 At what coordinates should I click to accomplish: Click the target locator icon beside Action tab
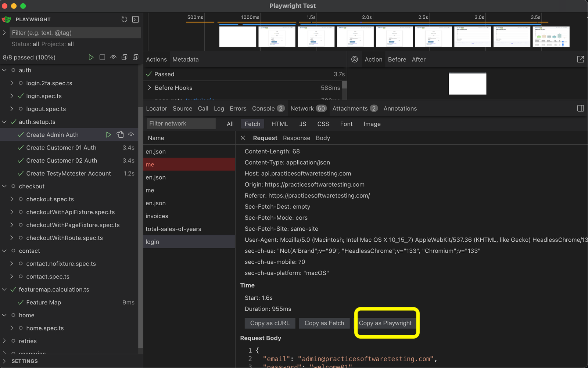[354, 59]
